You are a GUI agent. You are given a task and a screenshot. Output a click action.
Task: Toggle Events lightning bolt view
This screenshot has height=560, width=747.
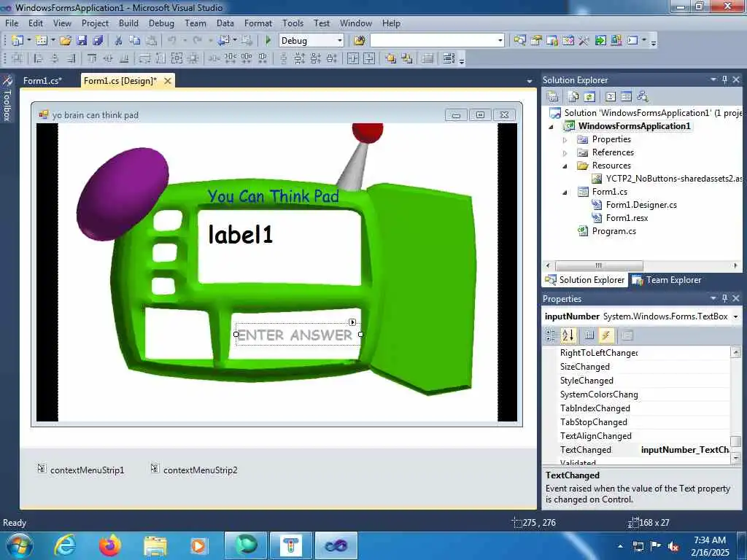[606, 335]
